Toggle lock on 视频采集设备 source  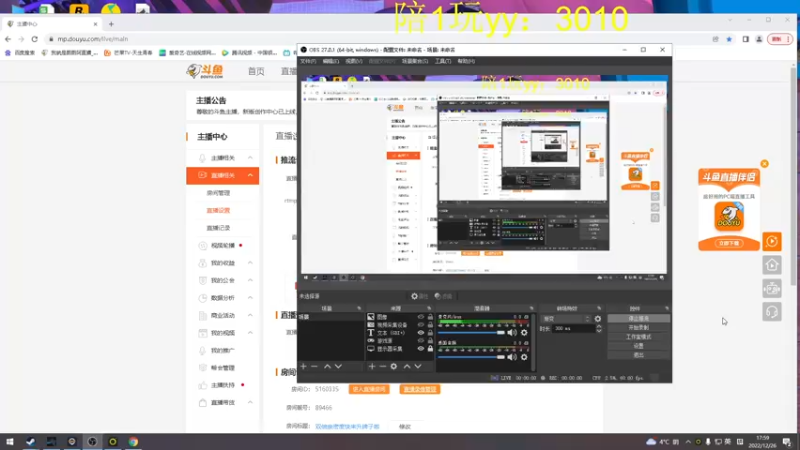pyautogui.click(x=430, y=324)
